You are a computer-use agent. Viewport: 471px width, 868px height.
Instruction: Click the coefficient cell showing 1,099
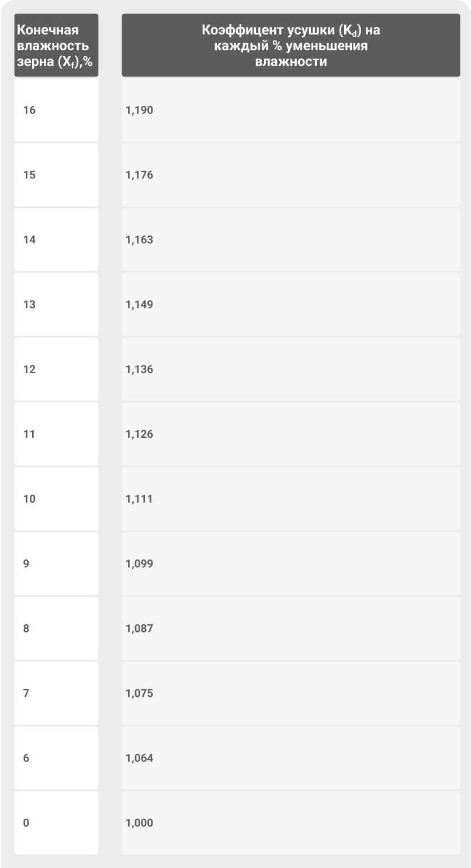coord(290,564)
